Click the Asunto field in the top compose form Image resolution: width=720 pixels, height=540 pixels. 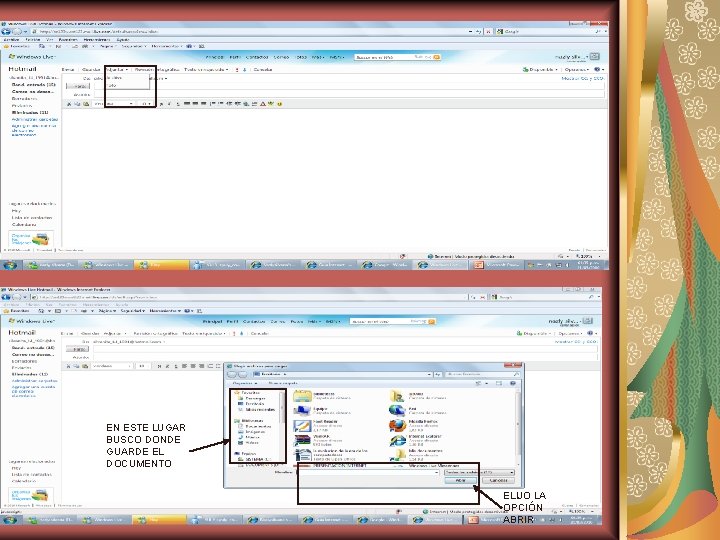pos(349,95)
